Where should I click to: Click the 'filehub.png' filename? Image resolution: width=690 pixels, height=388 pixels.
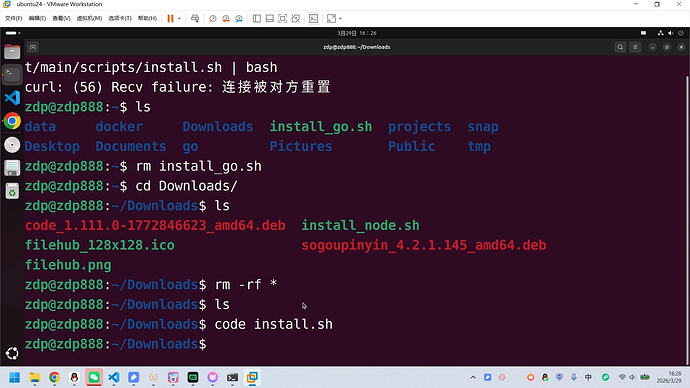[68, 265]
